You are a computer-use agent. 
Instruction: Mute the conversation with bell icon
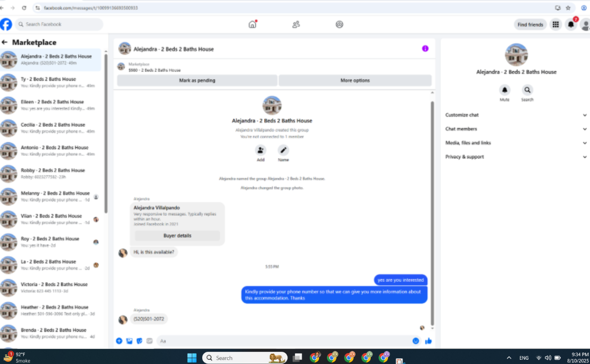coord(505,90)
